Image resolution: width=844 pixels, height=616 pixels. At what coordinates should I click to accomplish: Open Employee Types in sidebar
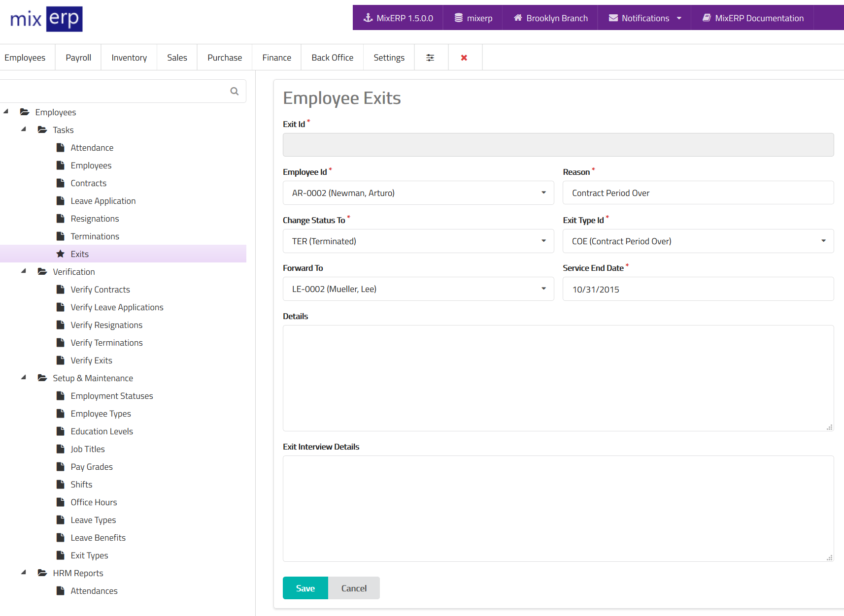101,413
